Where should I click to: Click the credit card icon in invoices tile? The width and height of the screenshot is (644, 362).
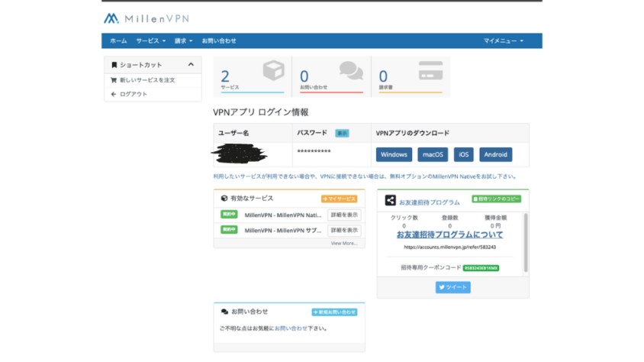[430, 71]
